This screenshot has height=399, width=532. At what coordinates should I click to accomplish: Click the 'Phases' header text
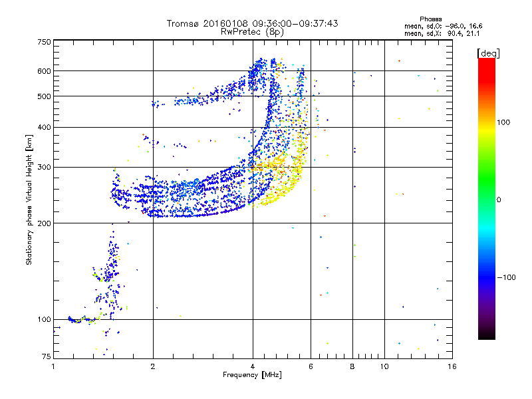[430, 19]
